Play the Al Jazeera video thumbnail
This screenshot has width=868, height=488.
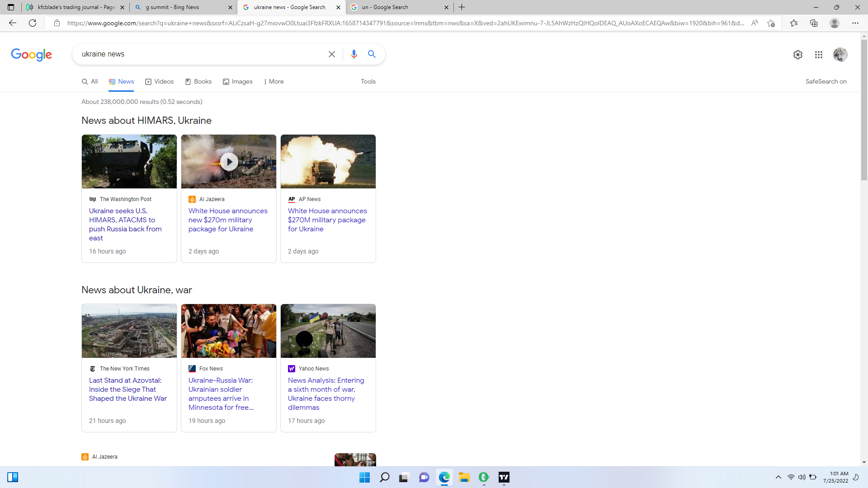(x=229, y=161)
